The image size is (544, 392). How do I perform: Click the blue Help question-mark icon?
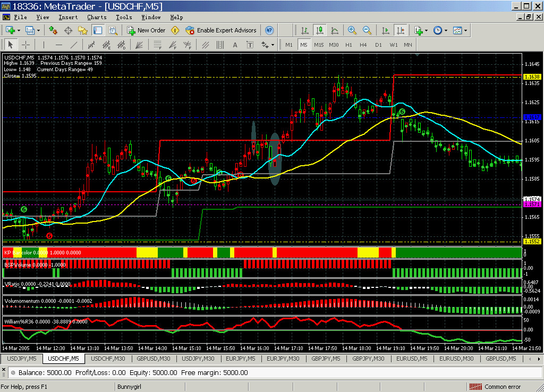(x=269, y=30)
